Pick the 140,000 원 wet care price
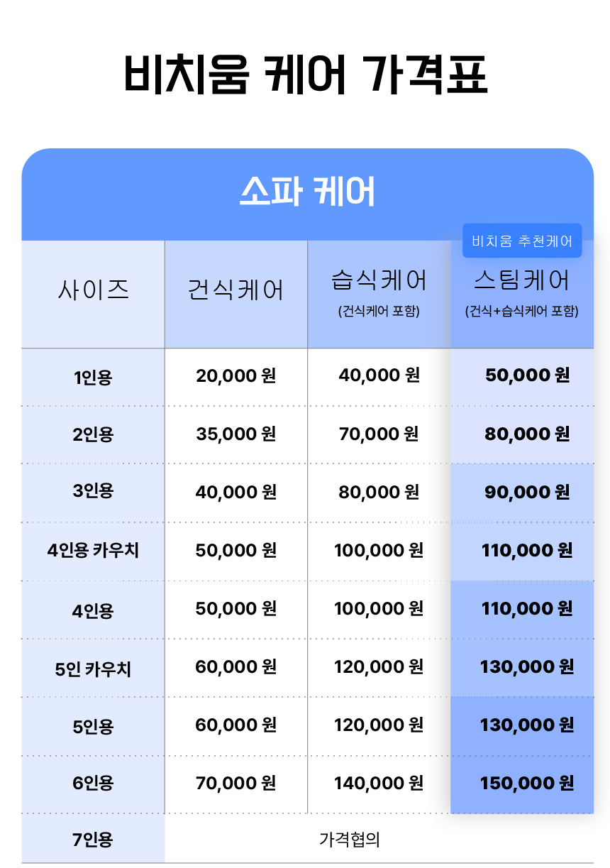Screen dimensions: 610x868 coord(379,784)
